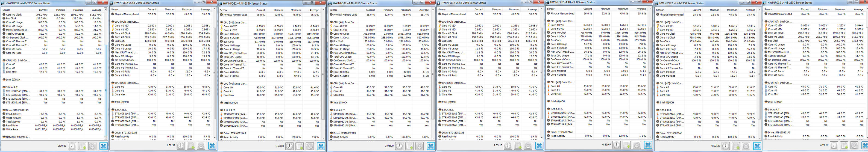Screen dimensions: 868x152
Task: Click the clock icon beside timer 1:59:08
Action: point(290,146)
